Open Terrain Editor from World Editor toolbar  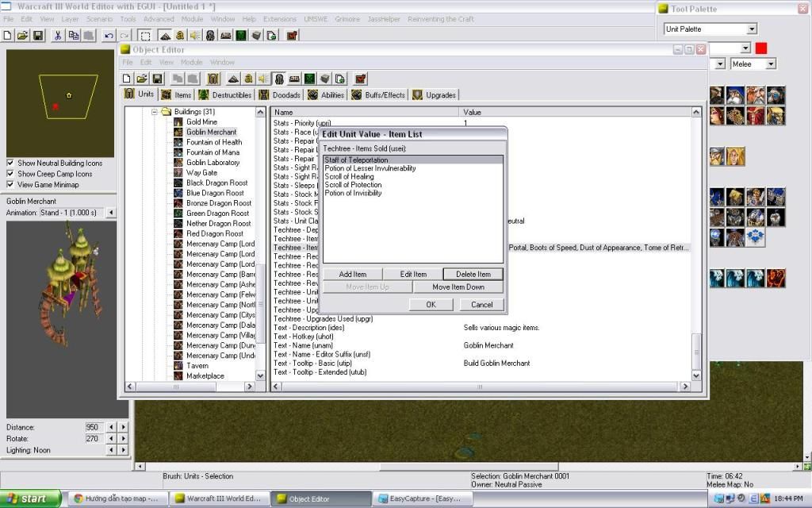click(165, 35)
